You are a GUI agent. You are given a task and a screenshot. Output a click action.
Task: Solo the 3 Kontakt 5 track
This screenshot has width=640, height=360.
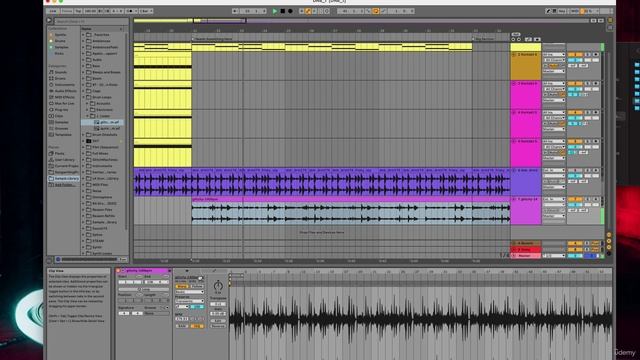[x=588, y=83]
